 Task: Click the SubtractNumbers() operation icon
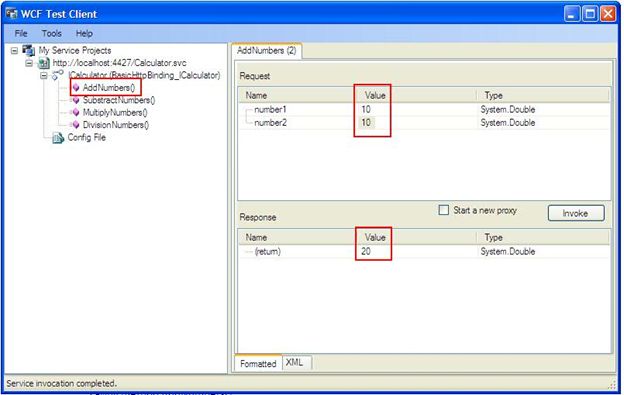click(76, 100)
